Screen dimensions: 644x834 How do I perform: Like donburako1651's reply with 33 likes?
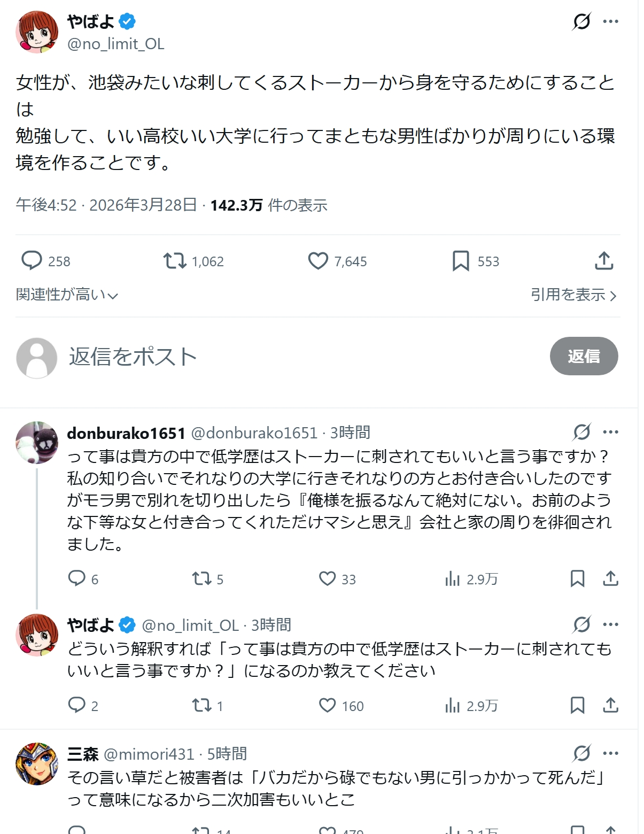(x=327, y=578)
